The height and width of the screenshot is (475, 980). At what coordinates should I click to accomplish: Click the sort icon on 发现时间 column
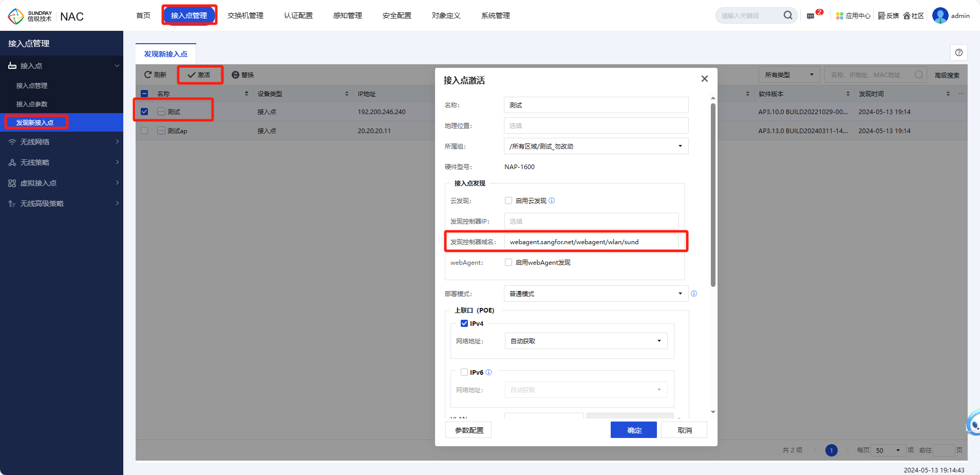(x=948, y=94)
